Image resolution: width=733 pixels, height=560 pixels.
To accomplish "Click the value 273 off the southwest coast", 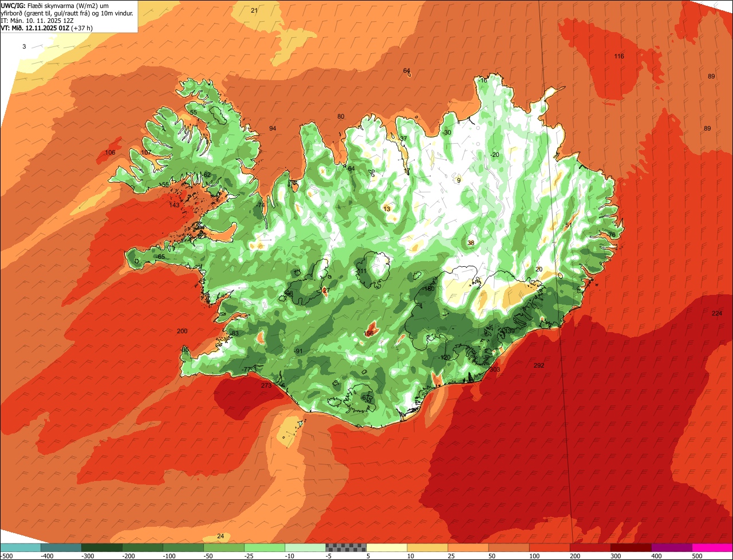I will pos(266,385).
